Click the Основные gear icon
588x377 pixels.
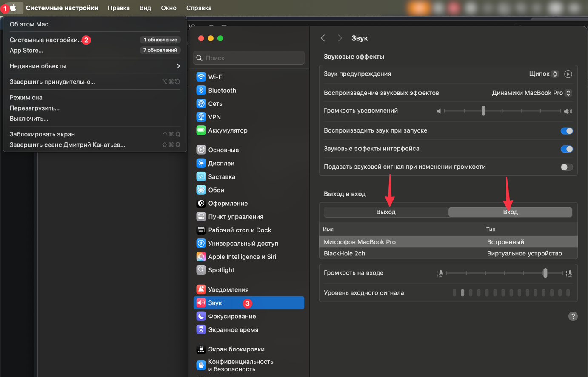pos(201,150)
